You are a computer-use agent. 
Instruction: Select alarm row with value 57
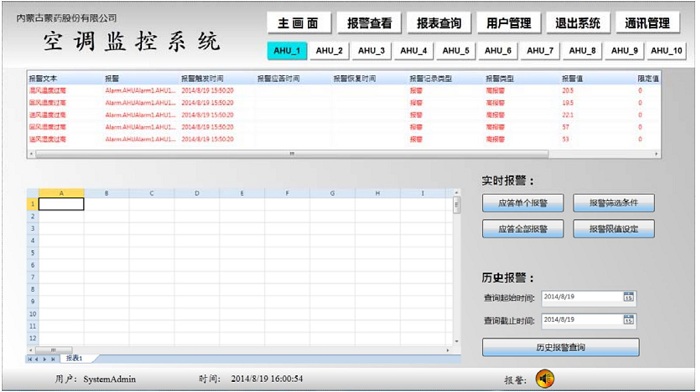click(x=344, y=127)
